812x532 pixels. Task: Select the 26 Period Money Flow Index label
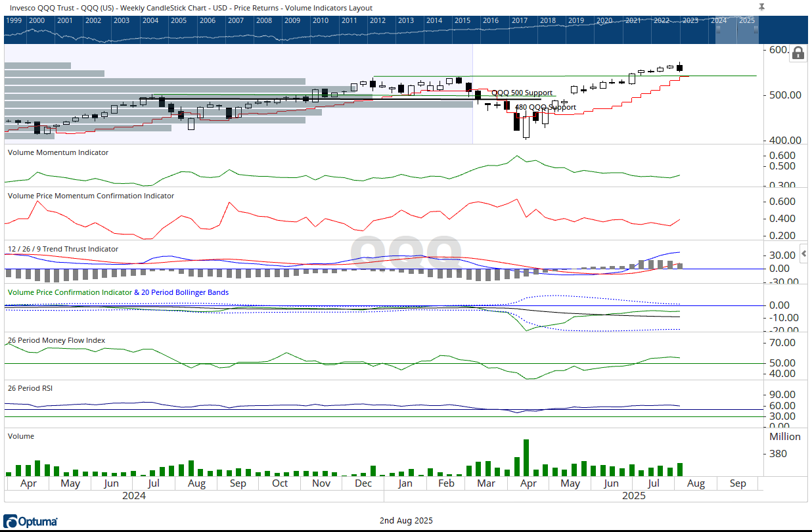[56, 340]
